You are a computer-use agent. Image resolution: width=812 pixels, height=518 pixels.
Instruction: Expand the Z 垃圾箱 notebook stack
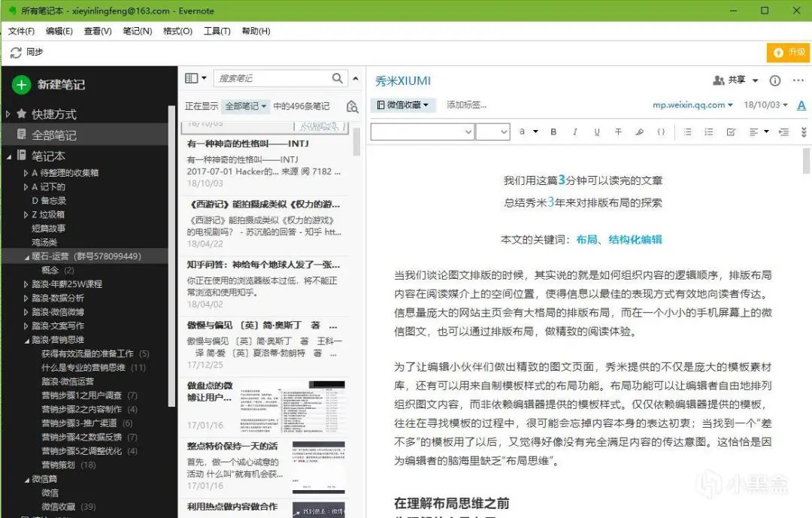coord(26,214)
